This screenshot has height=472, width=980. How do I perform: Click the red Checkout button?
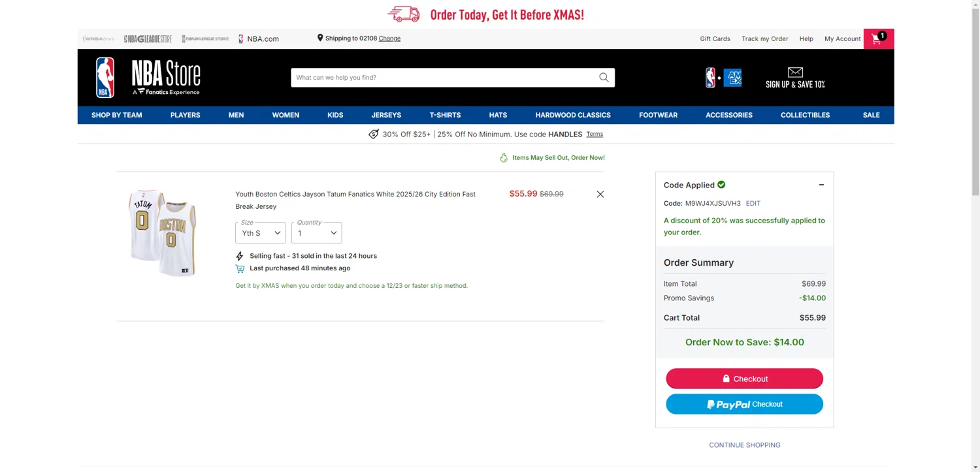pos(744,379)
